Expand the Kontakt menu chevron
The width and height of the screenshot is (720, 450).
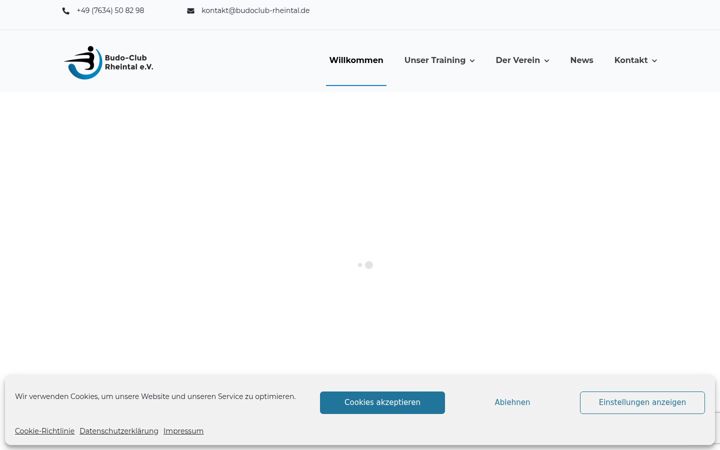[x=654, y=61]
